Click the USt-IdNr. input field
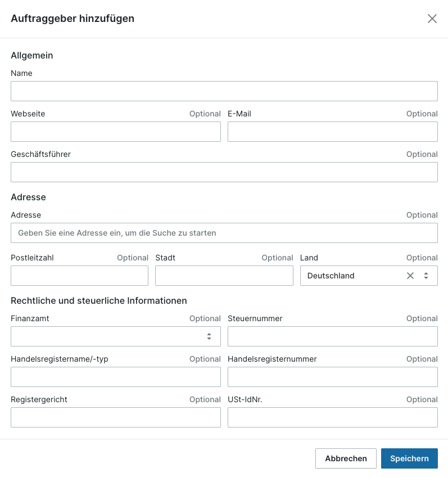The height and width of the screenshot is (477, 448). coord(333,417)
